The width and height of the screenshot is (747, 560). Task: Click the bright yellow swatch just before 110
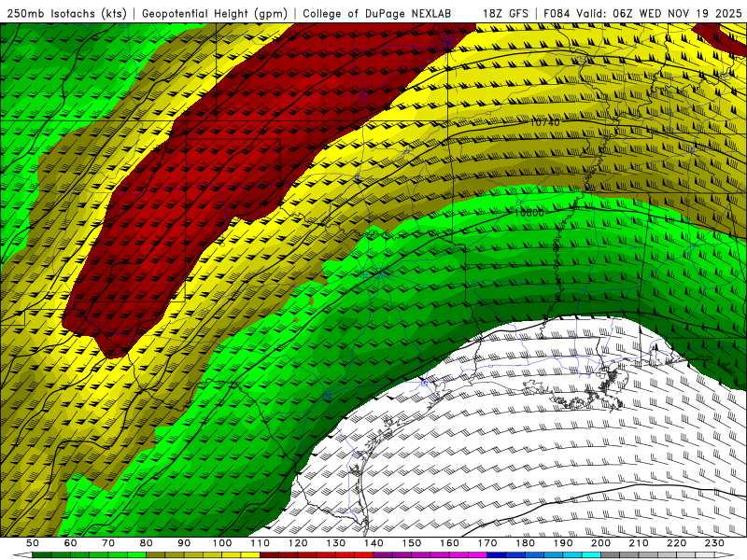(x=250, y=554)
